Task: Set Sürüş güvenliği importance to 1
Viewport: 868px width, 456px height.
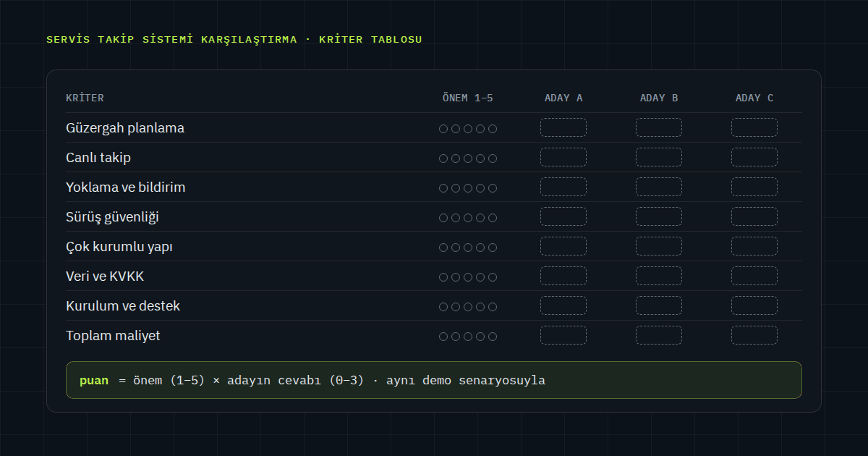Action: tap(443, 218)
